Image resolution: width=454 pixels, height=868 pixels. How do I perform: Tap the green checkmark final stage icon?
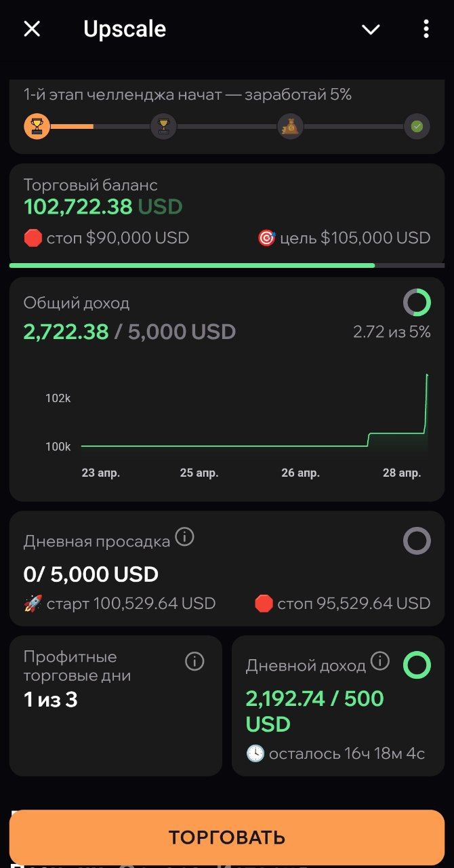coord(417,126)
